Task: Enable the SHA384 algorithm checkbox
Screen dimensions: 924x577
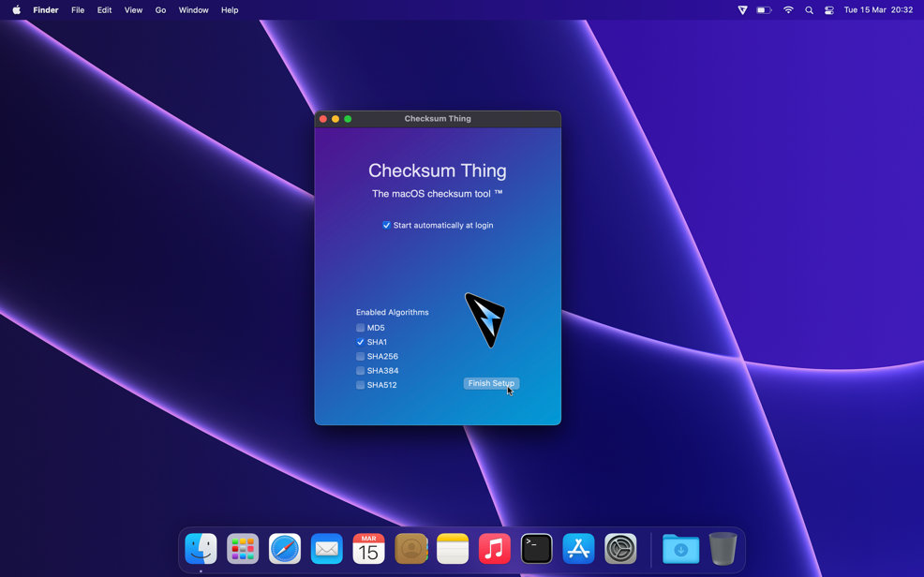Action: [360, 371]
